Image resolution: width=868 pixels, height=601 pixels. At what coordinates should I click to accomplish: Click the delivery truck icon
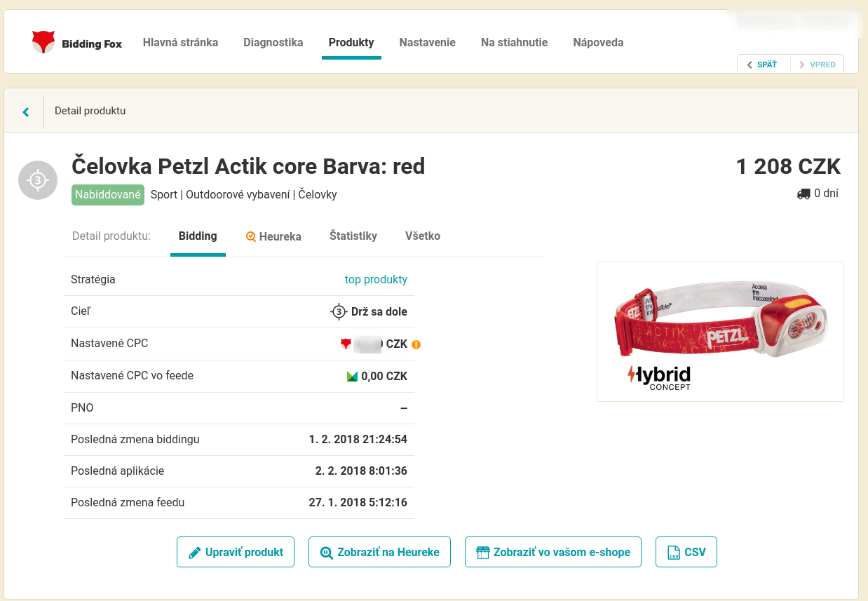pyautogui.click(x=803, y=194)
